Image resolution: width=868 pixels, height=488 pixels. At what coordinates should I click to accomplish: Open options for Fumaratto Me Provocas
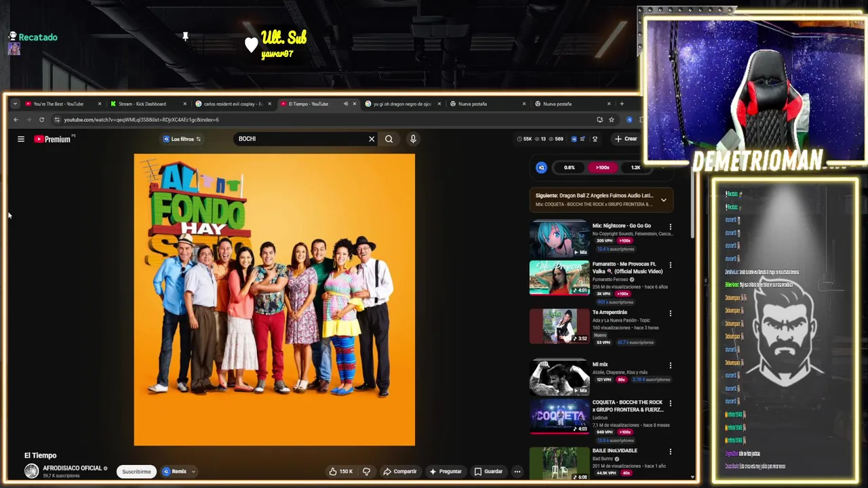pyautogui.click(x=671, y=265)
